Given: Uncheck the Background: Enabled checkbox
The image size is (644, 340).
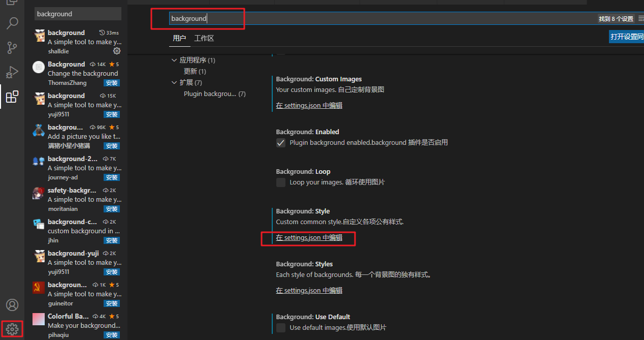Looking at the screenshot, I should [281, 143].
